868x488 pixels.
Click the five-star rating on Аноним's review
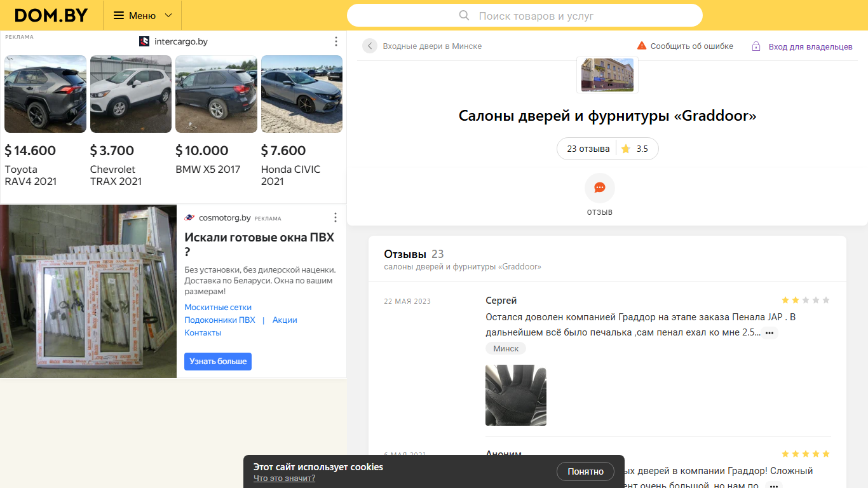coord(806,454)
